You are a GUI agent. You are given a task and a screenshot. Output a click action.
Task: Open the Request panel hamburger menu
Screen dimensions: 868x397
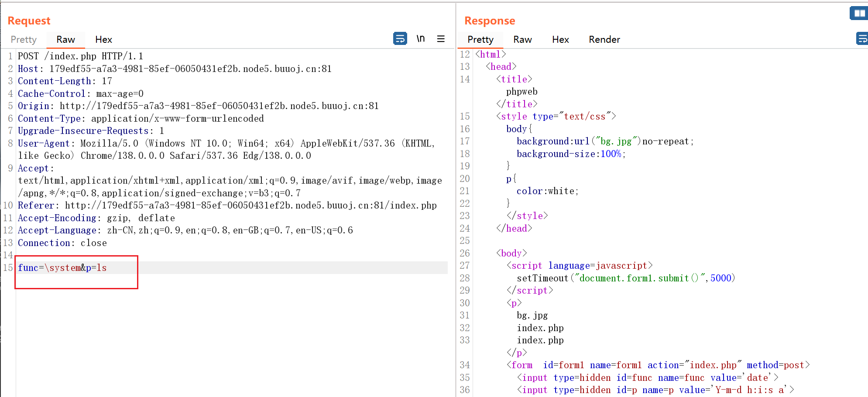click(x=441, y=39)
